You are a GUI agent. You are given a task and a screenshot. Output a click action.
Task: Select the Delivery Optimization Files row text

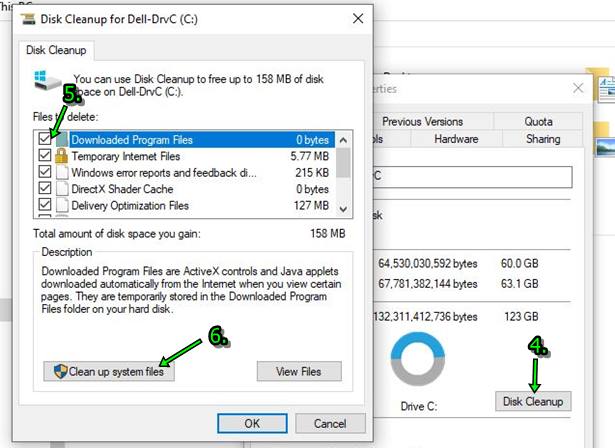pos(130,206)
